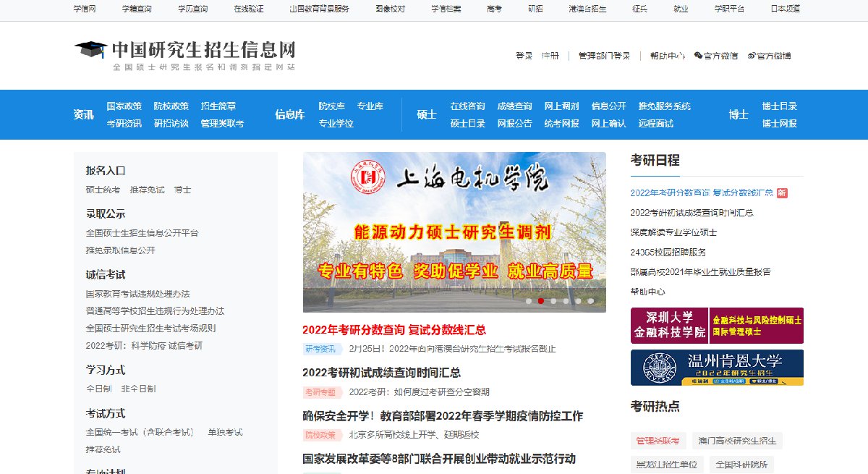Image resolution: width=868 pixels, height=474 pixels.
Task: Open 国家政策 in blue navigation
Action: tap(124, 106)
